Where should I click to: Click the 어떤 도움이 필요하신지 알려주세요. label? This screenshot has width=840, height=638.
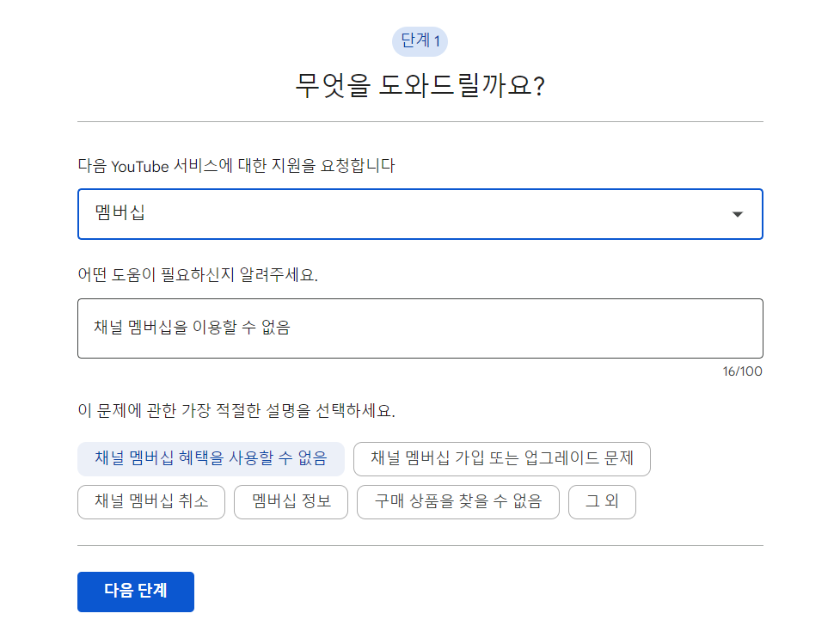198,275
